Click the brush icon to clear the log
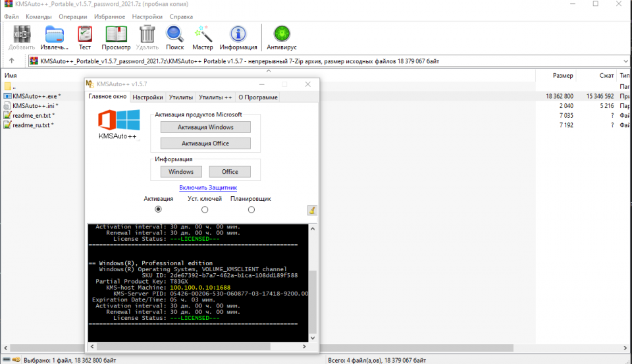Screen dimensions: 632x364 [x=312, y=210]
